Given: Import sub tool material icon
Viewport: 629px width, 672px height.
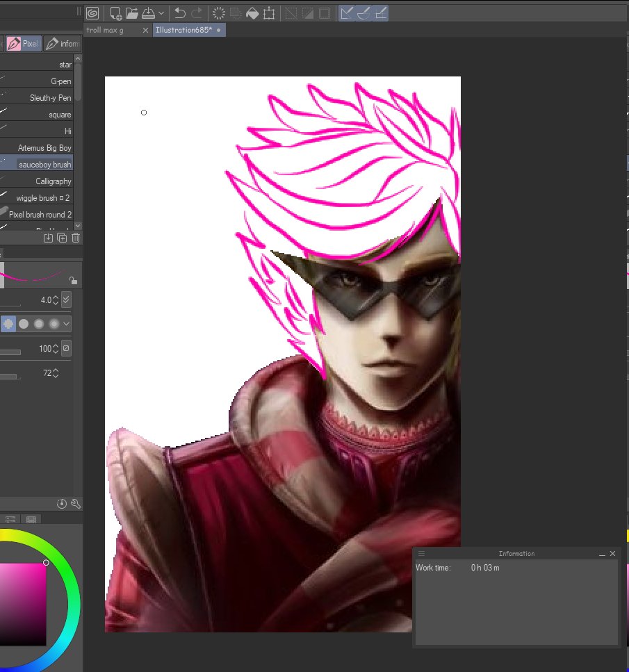Looking at the screenshot, I should (x=49, y=238).
